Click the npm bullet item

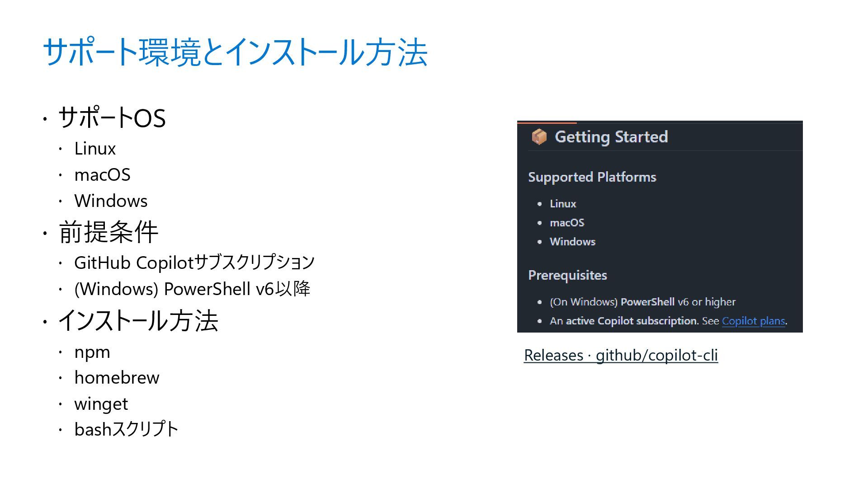click(x=92, y=352)
